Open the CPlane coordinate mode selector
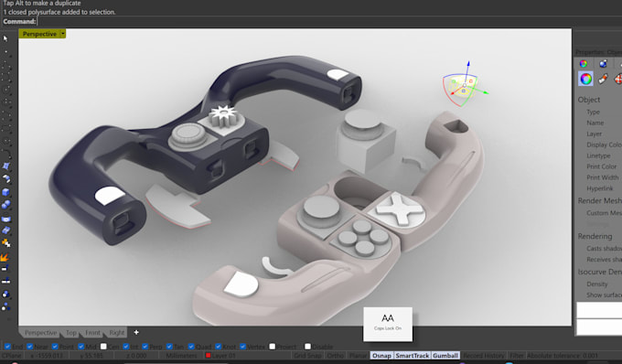Screen dimensions: 622x364 tap(12, 356)
